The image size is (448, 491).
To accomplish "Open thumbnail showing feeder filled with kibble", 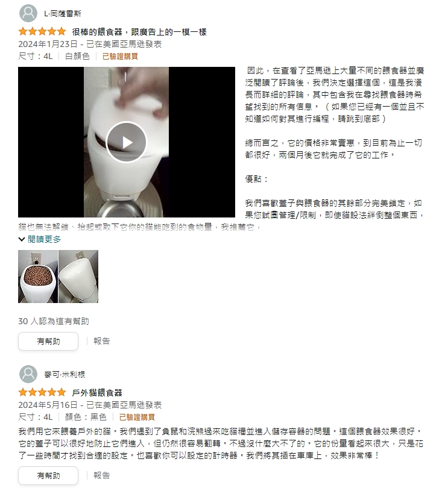I will (38, 277).
